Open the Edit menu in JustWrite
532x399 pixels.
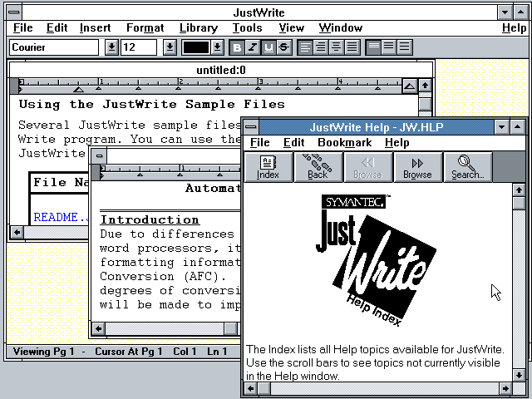[x=57, y=27]
